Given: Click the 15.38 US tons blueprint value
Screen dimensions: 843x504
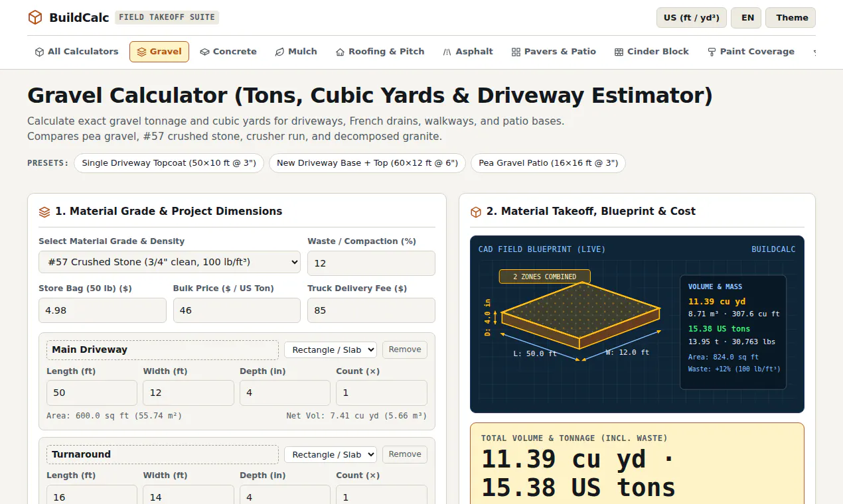Looking at the screenshot, I should [719, 329].
